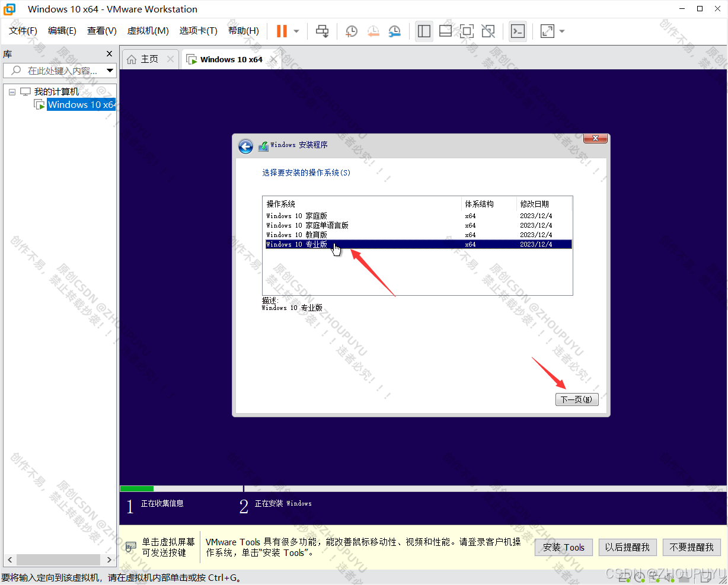Toggle the Show library sidebar icon
The height and width of the screenshot is (585, 728).
pos(424,31)
